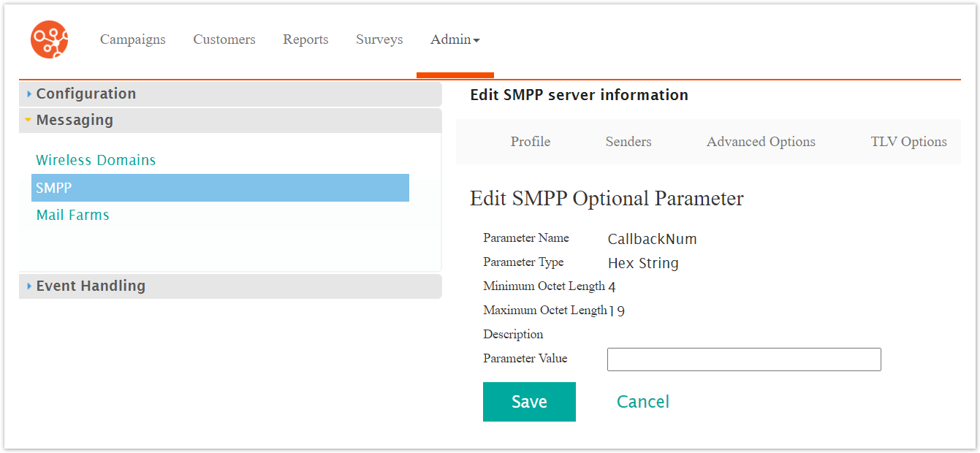Open the Mail Farms link
This screenshot has width=980, height=453.
[72, 215]
